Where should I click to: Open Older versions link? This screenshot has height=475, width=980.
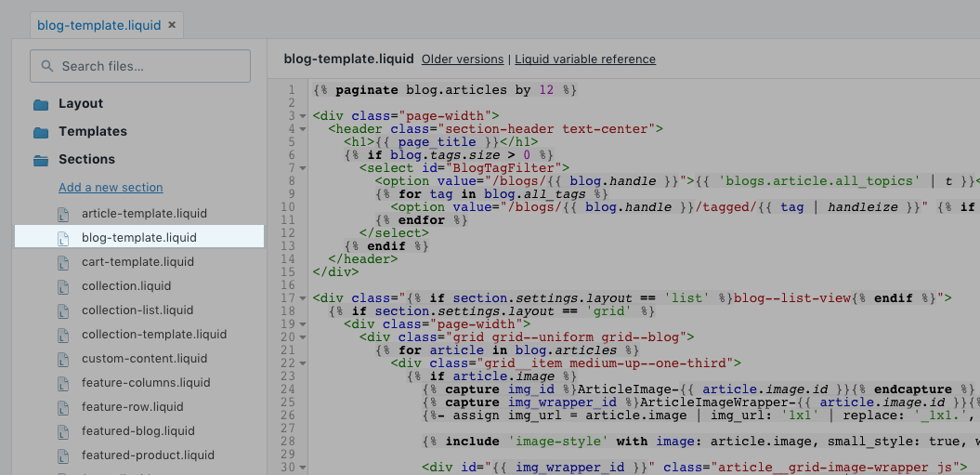pyautogui.click(x=463, y=59)
